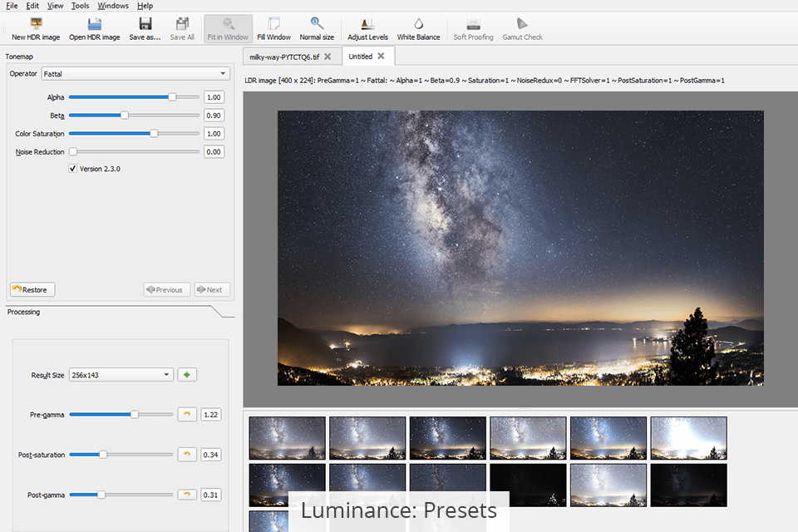The height and width of the screenshot is (532, 798).
Task: Click the New HDR image toolbar icon
Action: point(36,29)
